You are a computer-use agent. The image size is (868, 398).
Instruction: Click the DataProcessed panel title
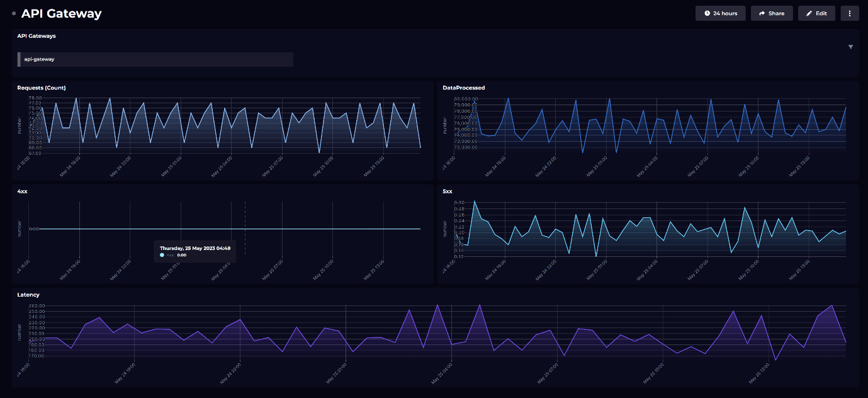pyautogui.click(x=463, y=88)
